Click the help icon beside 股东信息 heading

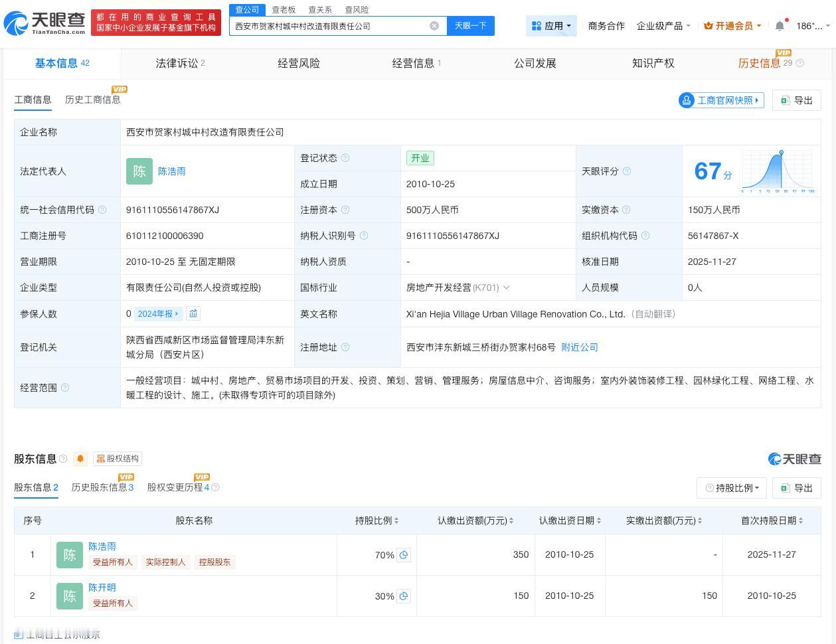[x=63, y=459]
